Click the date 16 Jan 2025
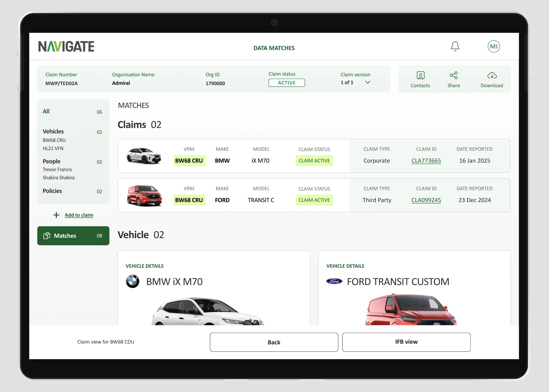 click(475, 161)
